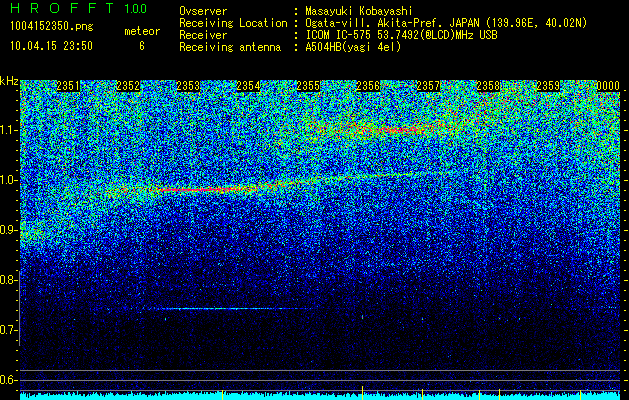The image size is (629, 400).
Task: Select the 2352 time marker
Action: click(128, 86)
